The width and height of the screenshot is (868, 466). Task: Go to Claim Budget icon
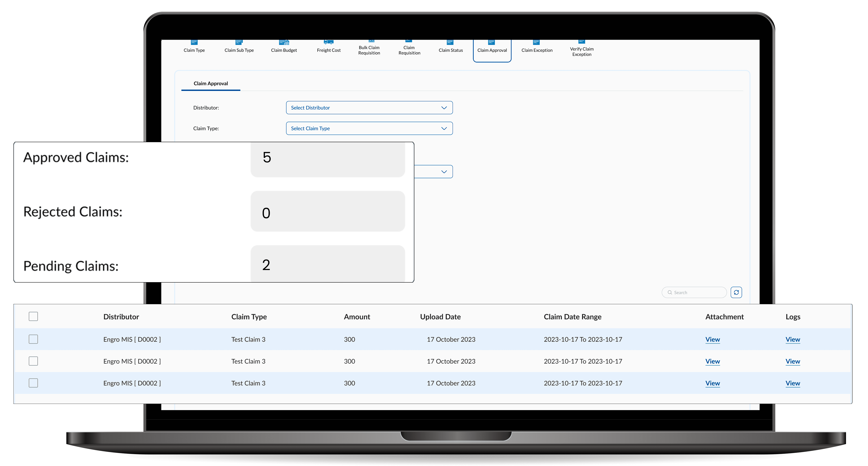[284, 47]
